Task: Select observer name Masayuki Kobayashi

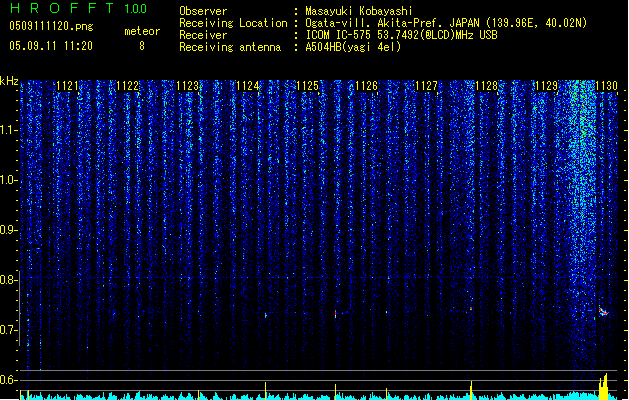Action: (x=359, y=11)
